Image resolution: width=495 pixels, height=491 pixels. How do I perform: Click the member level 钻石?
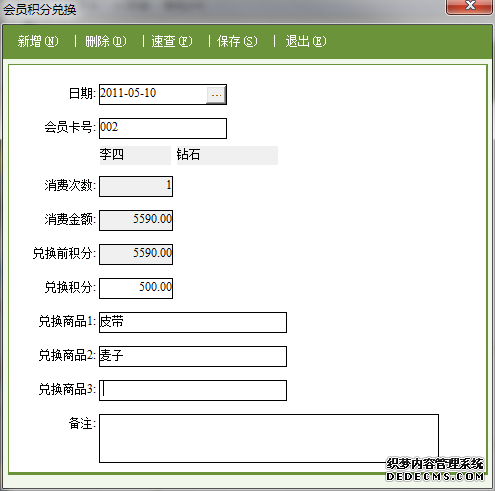[x=227, y=155]
